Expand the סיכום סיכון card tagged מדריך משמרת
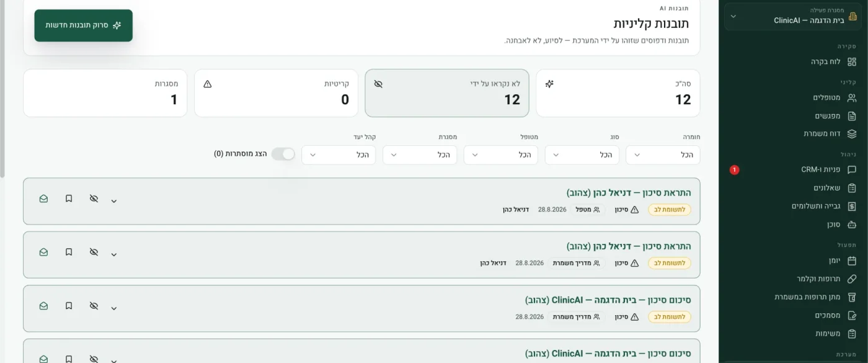868x363 pixels. click(x=114, y=308)
